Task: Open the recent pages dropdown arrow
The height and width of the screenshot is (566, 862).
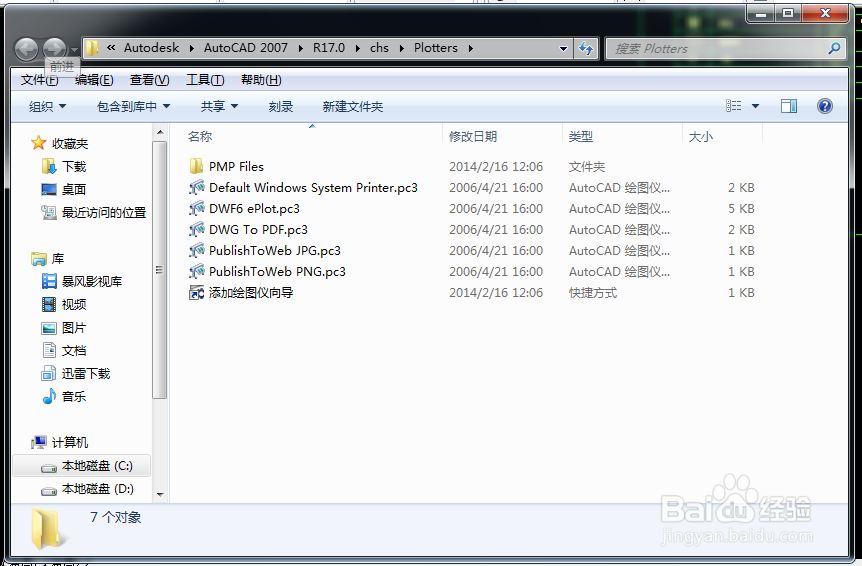Action: click(x=74, y=49)
